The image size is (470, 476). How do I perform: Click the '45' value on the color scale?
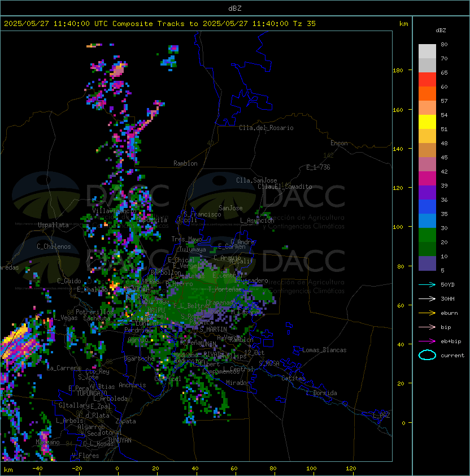(444, 157)
